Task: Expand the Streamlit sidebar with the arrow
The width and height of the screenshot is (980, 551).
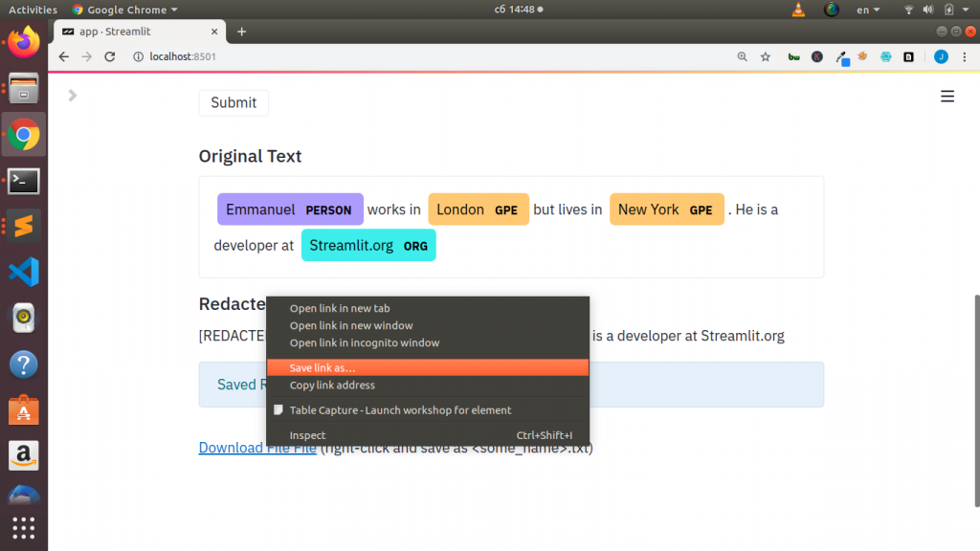Action: coord(73,96)
